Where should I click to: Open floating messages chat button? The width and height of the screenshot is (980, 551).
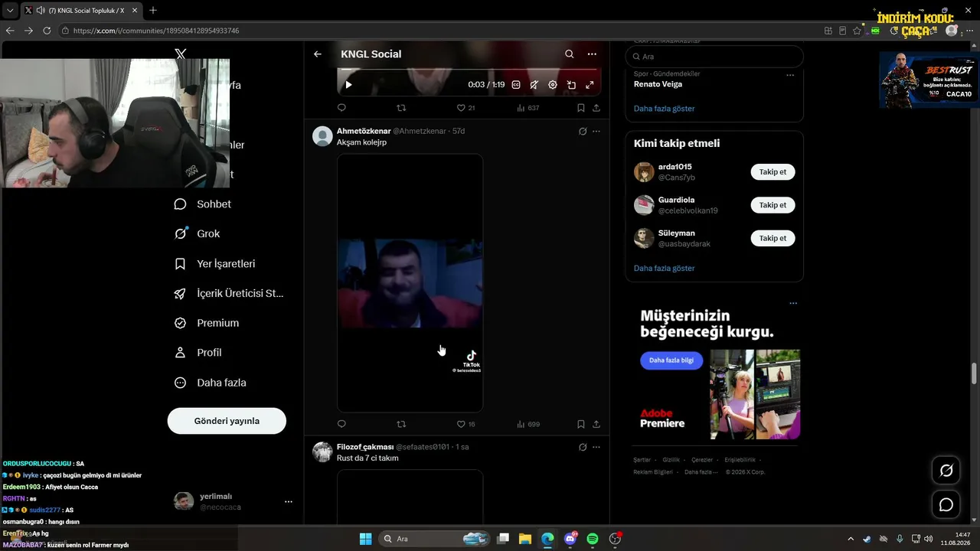pos(946,505)
